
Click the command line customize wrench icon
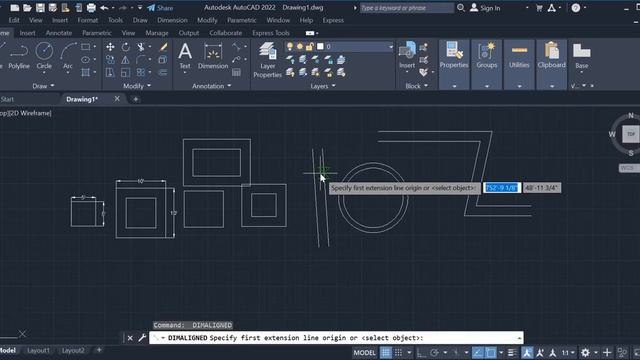(x=142, y=338)
